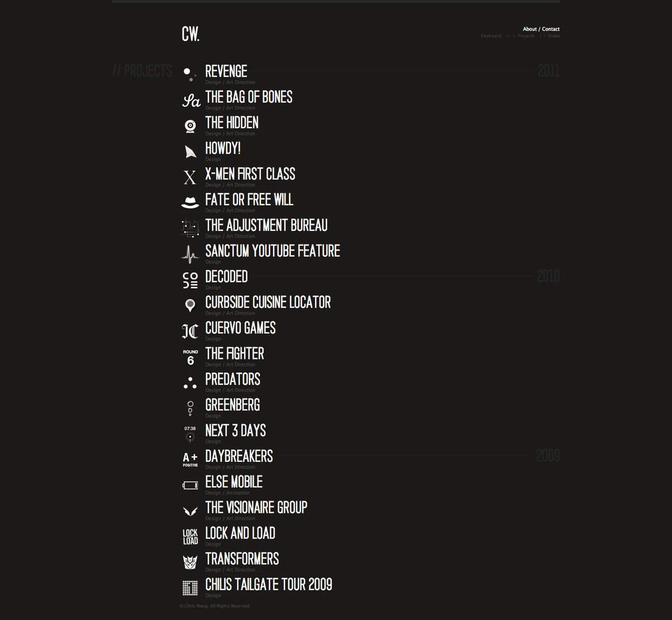This screenshot has height=620, width=672.
Task: Select the Revenge circles icon
Action: [190, 74]
